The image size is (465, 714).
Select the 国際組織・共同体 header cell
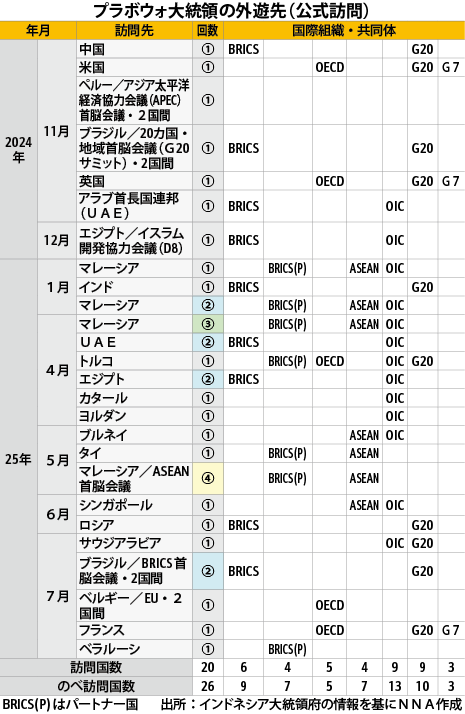[344, 31]
